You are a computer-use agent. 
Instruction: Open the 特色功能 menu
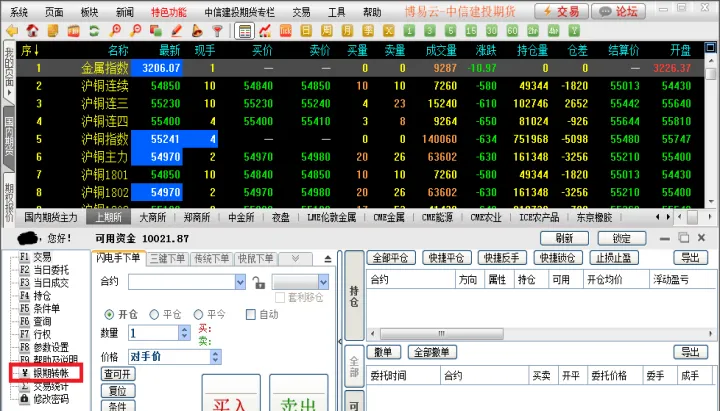coord(169,11)
